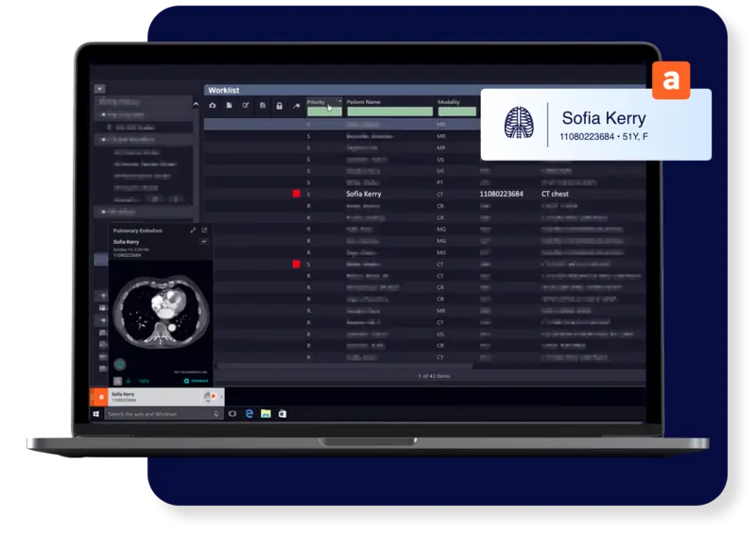Click the 'Search the web and Windows' box
The height and width of the screenshot is (534, 756).
click(163, 414)
